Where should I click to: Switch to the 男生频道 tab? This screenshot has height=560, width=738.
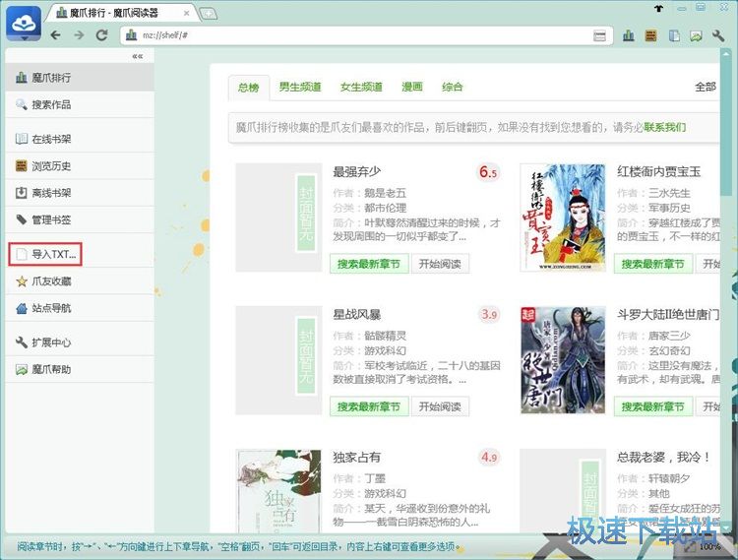[x=300, y=87]
